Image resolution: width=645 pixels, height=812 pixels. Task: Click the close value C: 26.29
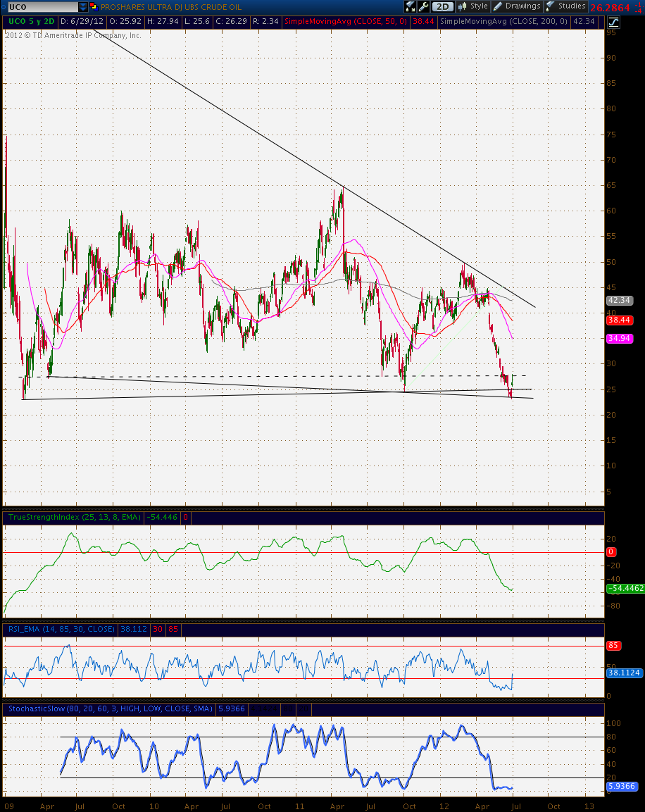(x=232, y=22)
